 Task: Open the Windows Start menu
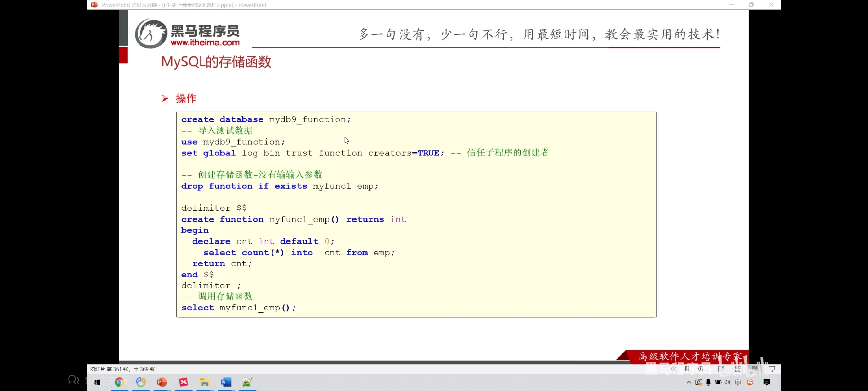(x=97, y=382)
